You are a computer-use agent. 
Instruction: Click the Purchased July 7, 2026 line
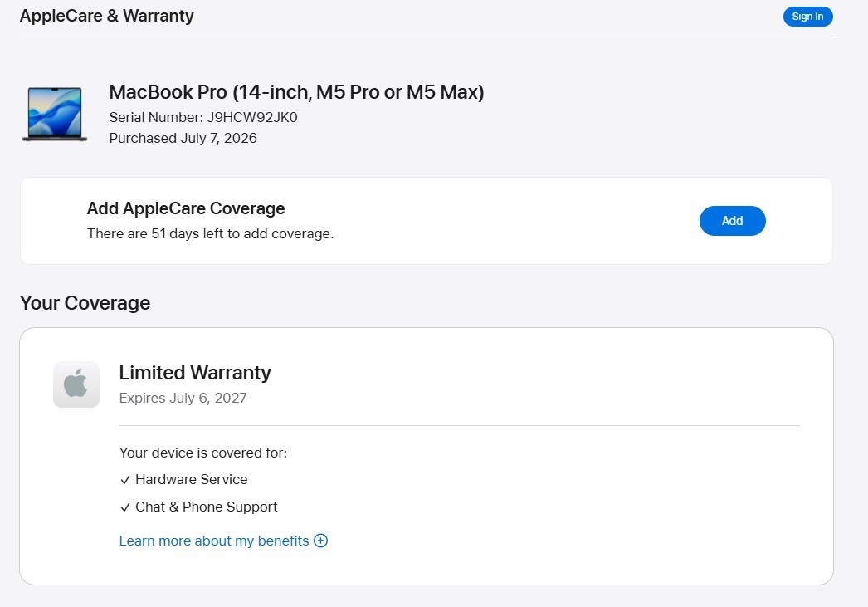pyautogui.click(x=183, y=138)
